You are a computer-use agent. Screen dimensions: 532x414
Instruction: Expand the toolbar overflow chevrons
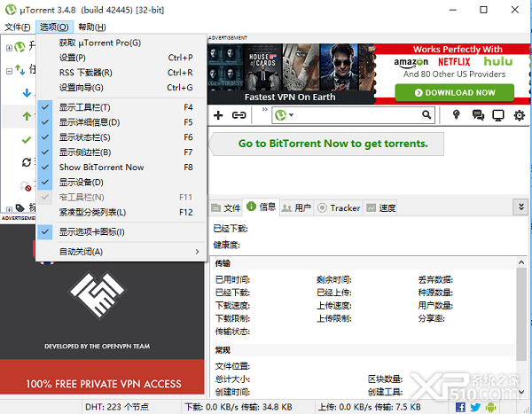(x=264, y=109)
